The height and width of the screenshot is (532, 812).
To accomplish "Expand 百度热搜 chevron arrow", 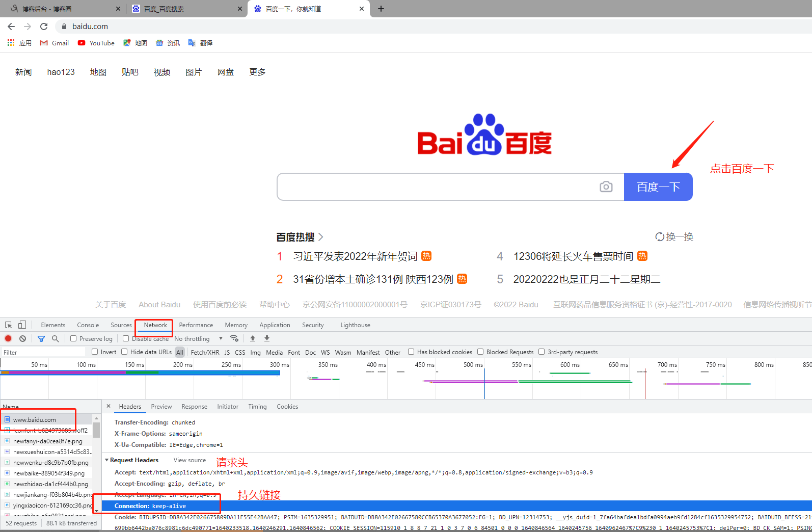I will tap(321, 237).
